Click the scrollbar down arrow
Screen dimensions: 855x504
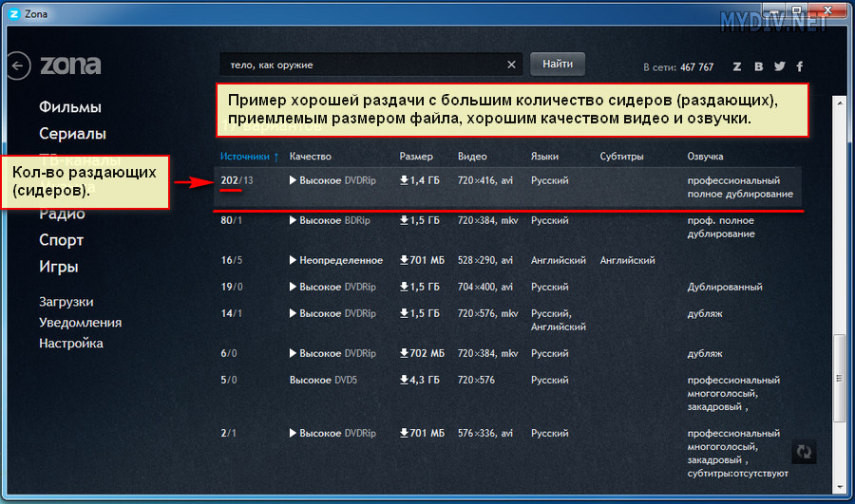[x=839, y=487]
